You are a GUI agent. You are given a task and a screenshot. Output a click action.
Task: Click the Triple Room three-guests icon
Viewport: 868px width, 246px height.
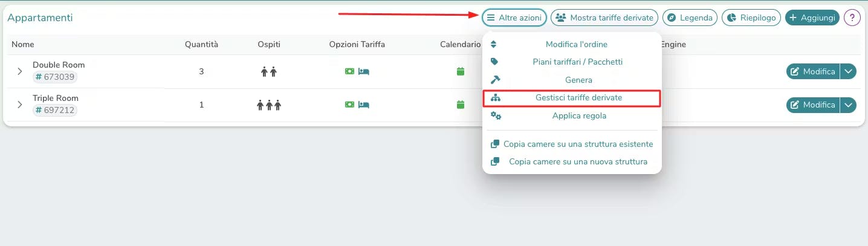pos(269,105)
